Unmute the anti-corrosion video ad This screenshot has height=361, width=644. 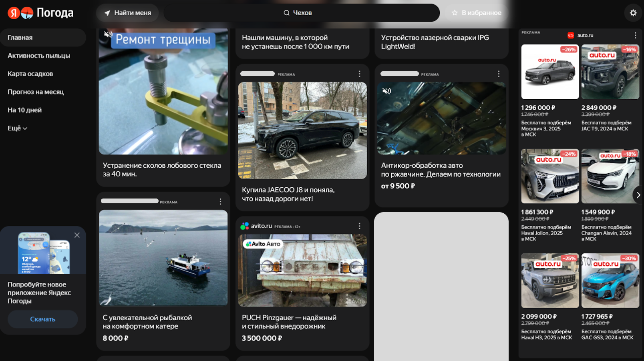(386, 91)
